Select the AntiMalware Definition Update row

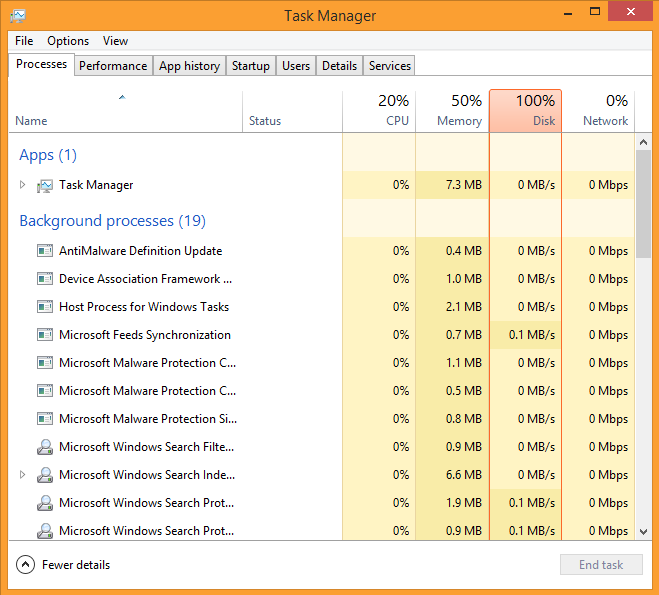click(x=322, y=251)
